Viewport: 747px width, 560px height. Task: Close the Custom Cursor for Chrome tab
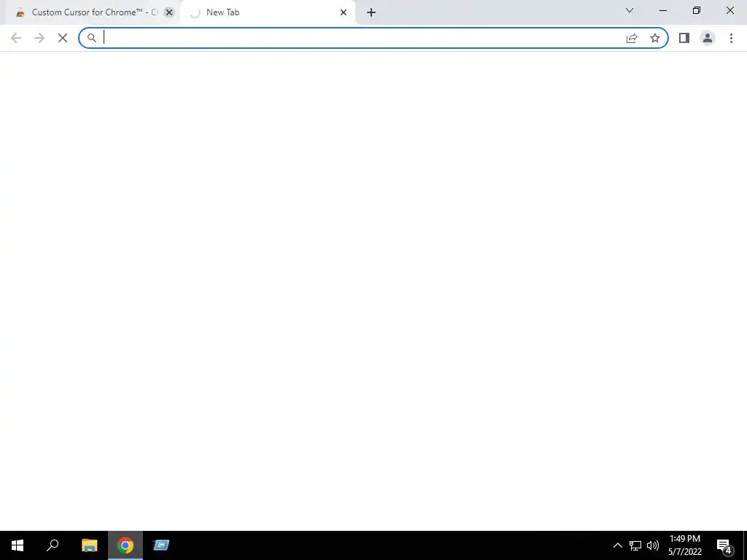point(169,12)
